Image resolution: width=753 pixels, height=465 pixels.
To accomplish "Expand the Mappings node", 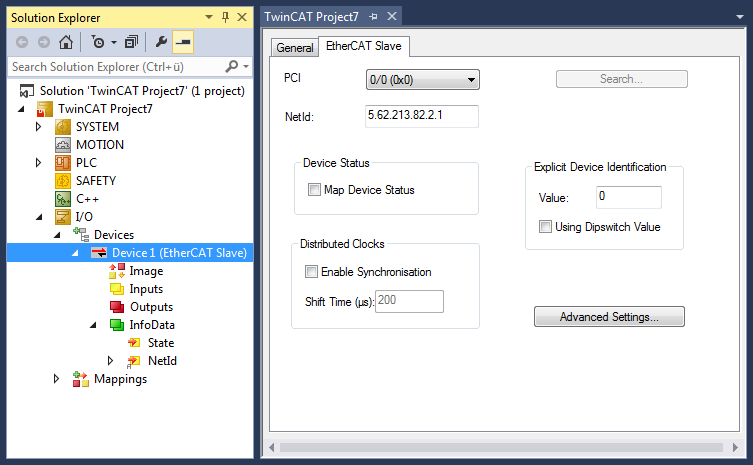I will (x=56, y=379).
